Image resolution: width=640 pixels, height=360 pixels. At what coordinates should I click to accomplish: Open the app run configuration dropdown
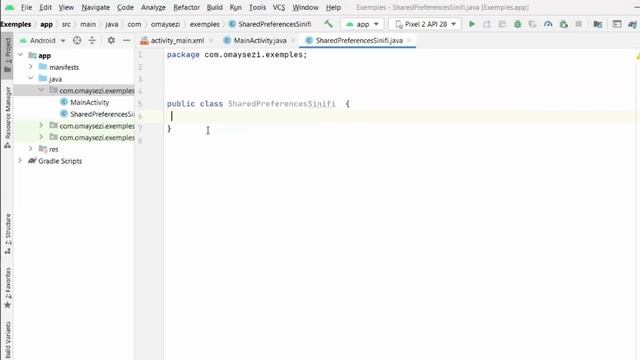coord(362,24)
